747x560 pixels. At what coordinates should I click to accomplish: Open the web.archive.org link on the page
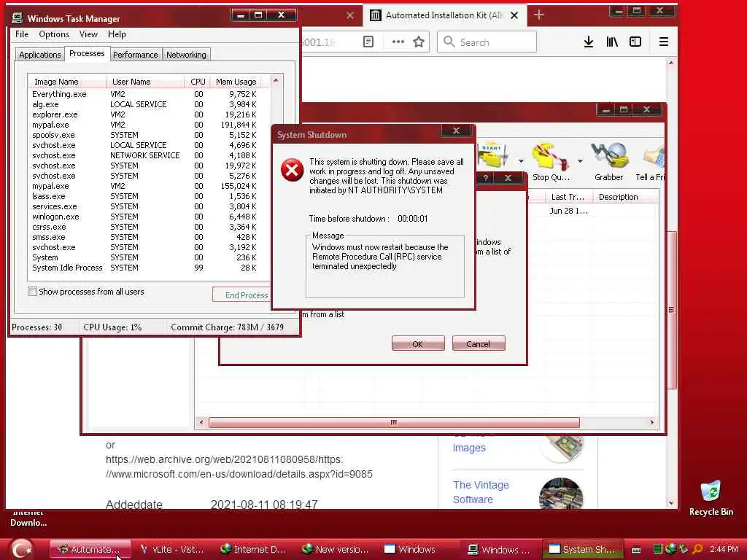click(x=239, y=467)
